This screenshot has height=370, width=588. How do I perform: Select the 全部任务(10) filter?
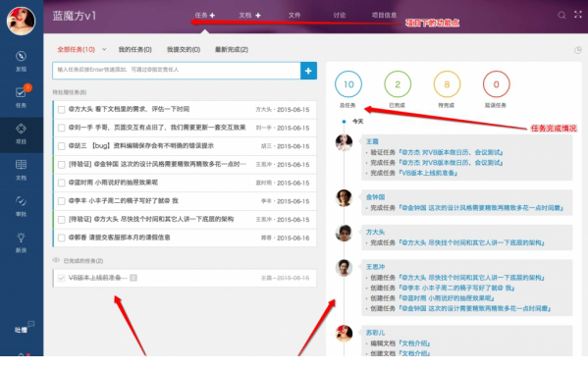pyautogui.click(x=77, y=49)
